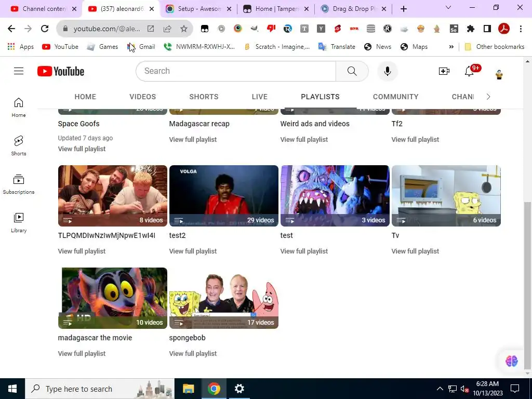532x399 pixels.
Task: Open the Action Center notification icon
Action: click(x=515, y=389)
